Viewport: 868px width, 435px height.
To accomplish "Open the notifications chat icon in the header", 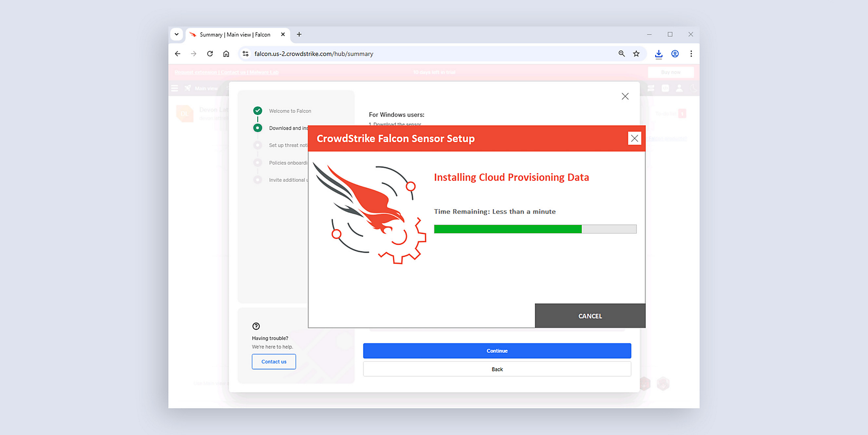I will coord(651,88).
